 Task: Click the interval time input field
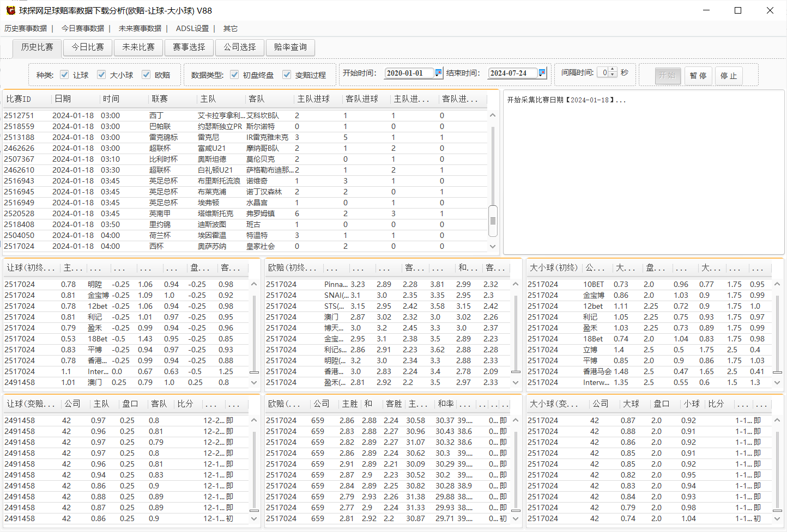[603, 72]
